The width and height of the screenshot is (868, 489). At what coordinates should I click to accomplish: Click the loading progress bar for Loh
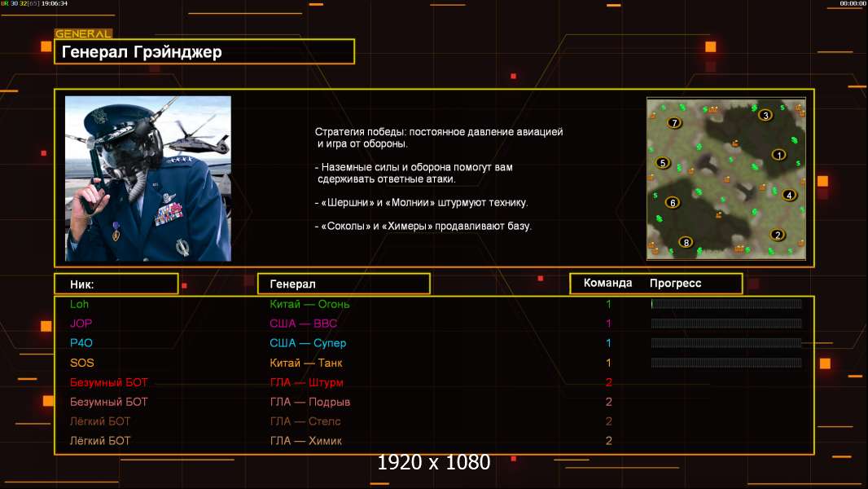726,303
